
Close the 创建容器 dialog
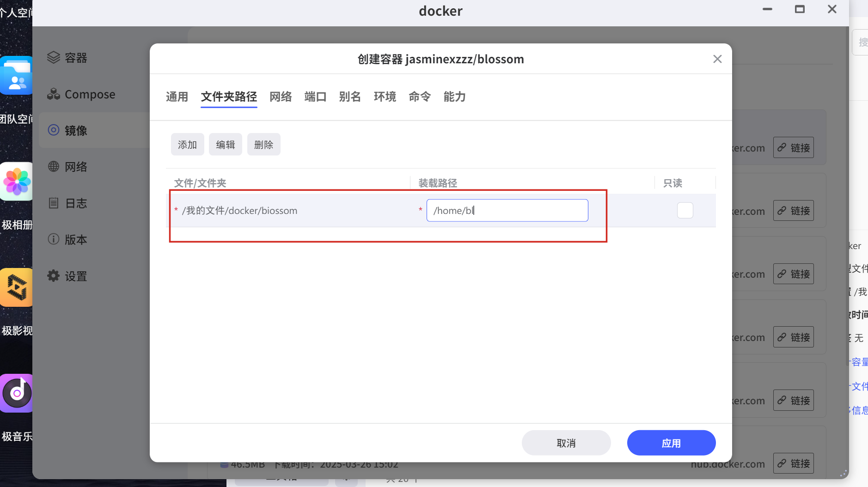717,59
